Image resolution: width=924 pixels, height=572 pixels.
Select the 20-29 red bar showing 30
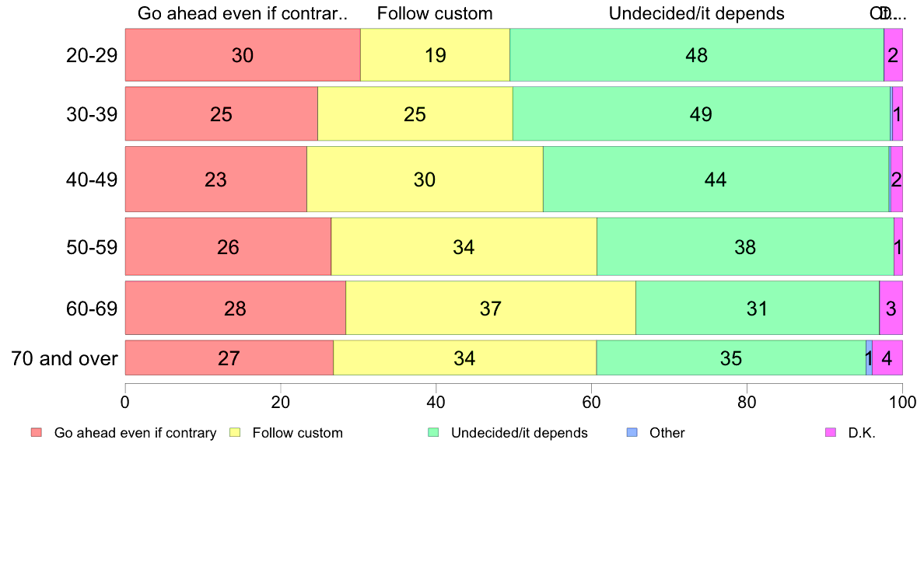pyautogui.click(x=243, y=54)
